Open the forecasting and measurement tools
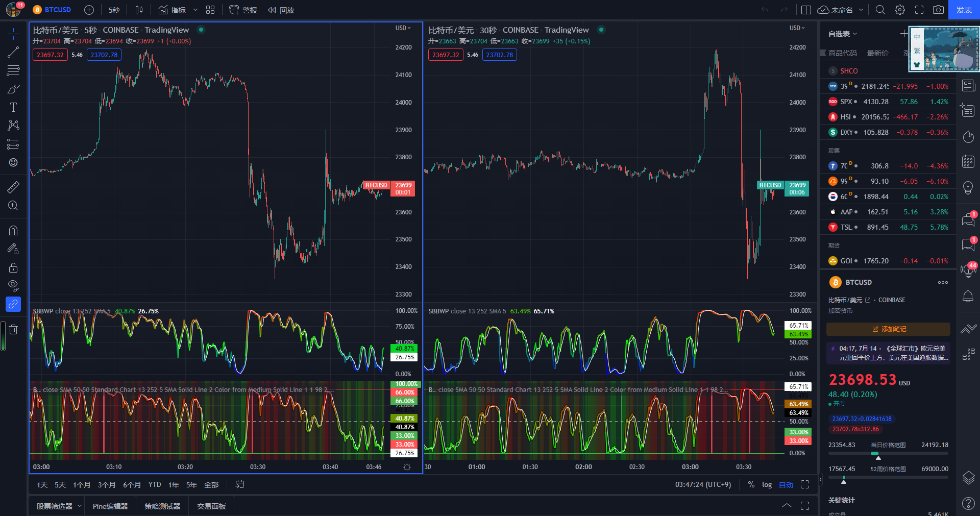 coord(13,144)
